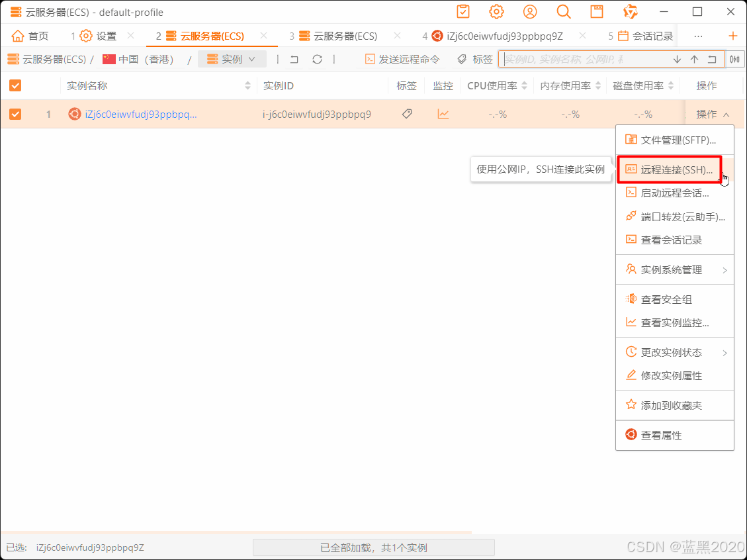
Task: Switch to the 会话记录 tab
Action: point(640,36)
